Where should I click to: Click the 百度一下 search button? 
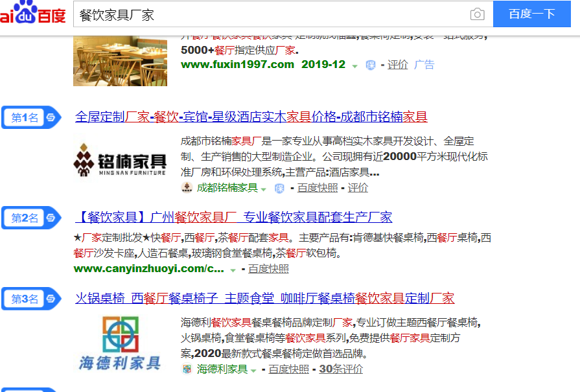click(531, 14)
